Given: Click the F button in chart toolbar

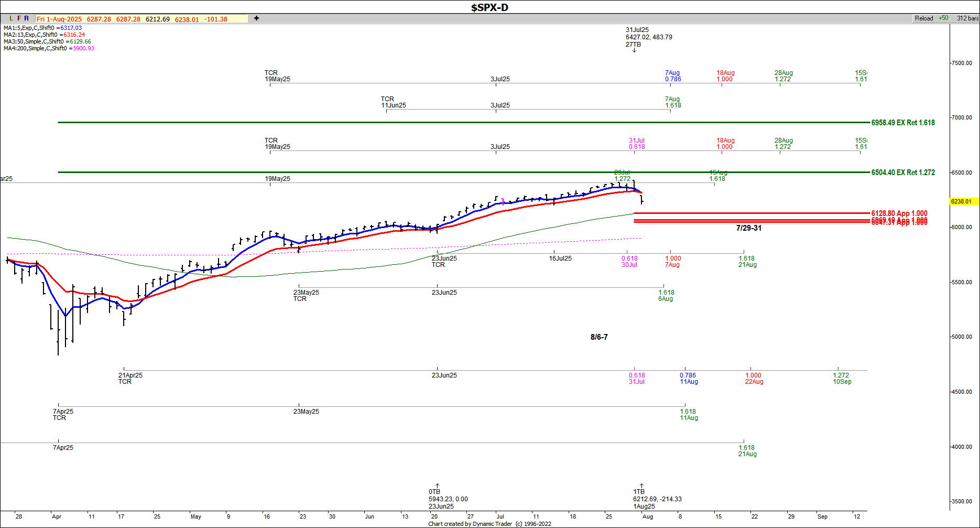Looking at the screenshot, I should tap(19, 18).
